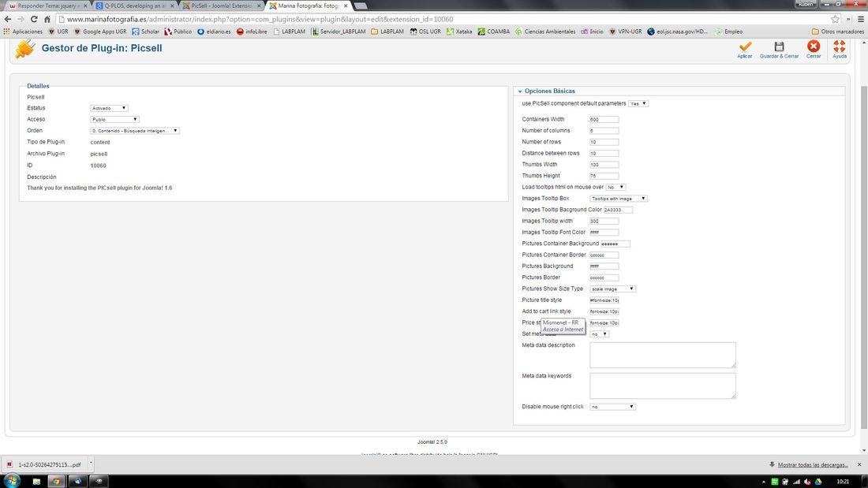The width and height of the screenshot is (868, 488).
Task: Open use PicSell default parameters dropdown
Action: 638,103
